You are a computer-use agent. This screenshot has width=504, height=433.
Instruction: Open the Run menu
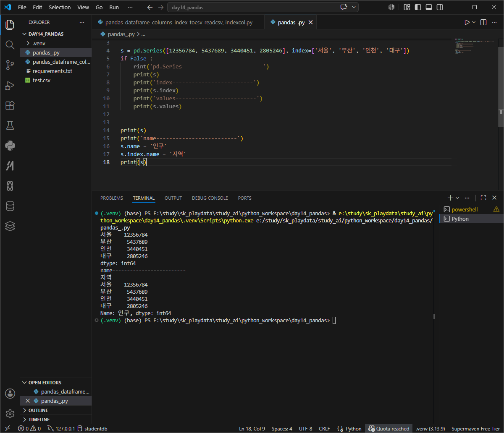(x=114, y=7)
